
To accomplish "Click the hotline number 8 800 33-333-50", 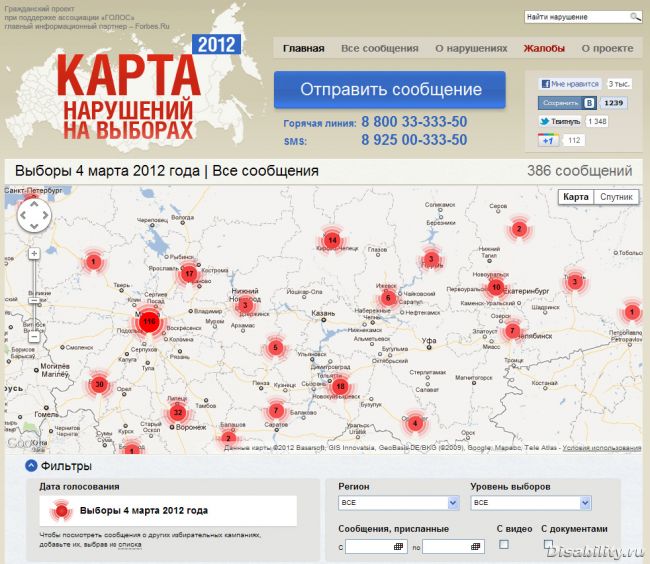I will click(414, 122).
